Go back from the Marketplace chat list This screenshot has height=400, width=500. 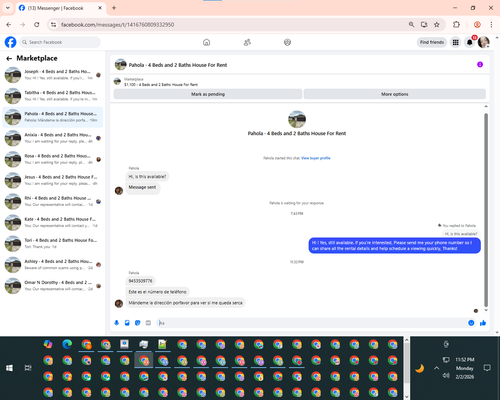click(9, 58)
